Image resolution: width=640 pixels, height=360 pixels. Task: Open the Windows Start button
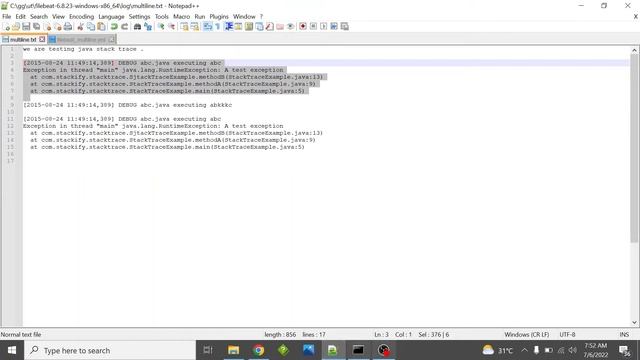[12, 350]
